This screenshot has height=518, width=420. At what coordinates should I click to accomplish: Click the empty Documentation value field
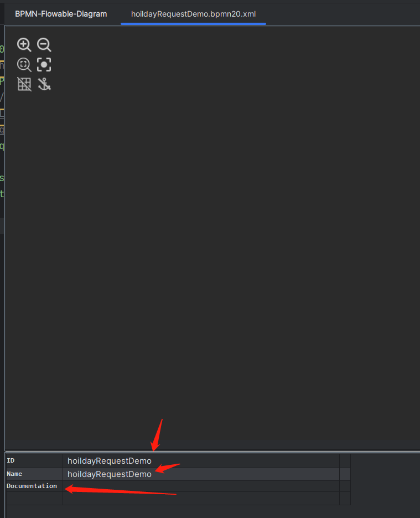point(201,486)
